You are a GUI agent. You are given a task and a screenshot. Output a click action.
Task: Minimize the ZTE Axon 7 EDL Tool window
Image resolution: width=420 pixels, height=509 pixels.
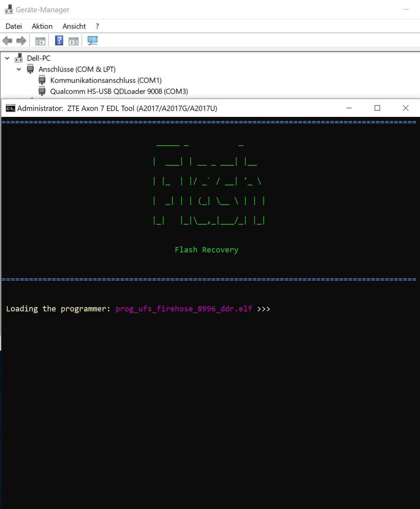349,108
